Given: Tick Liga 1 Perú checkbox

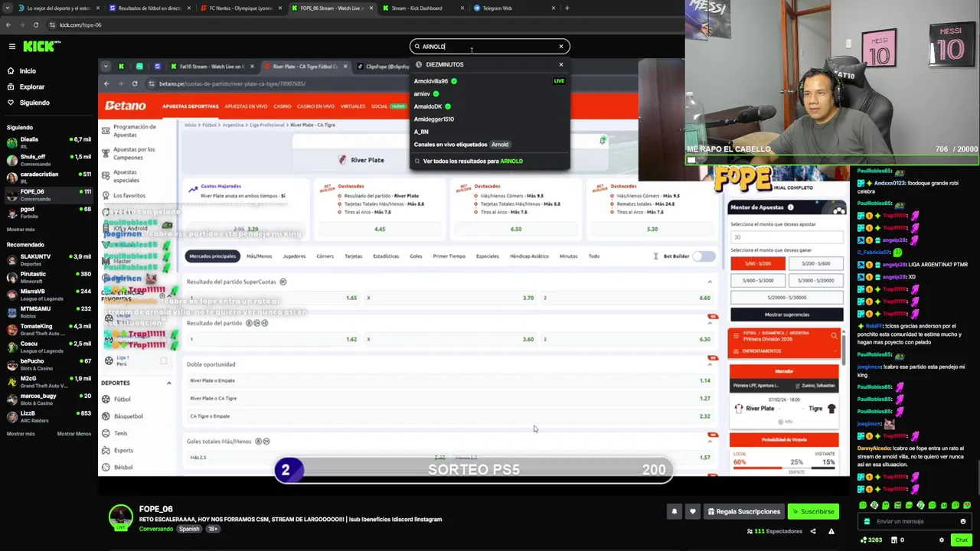Looking at the screenshot, I should [164, 360].
